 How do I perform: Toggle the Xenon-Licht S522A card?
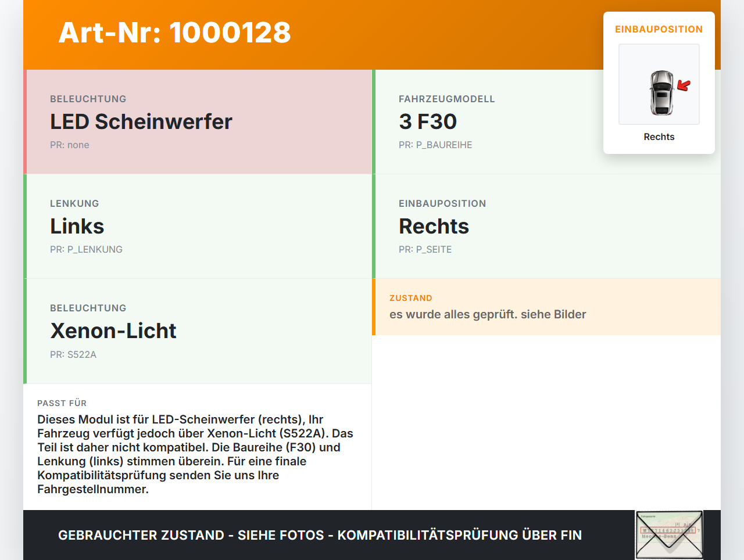[x=198, y=331]
